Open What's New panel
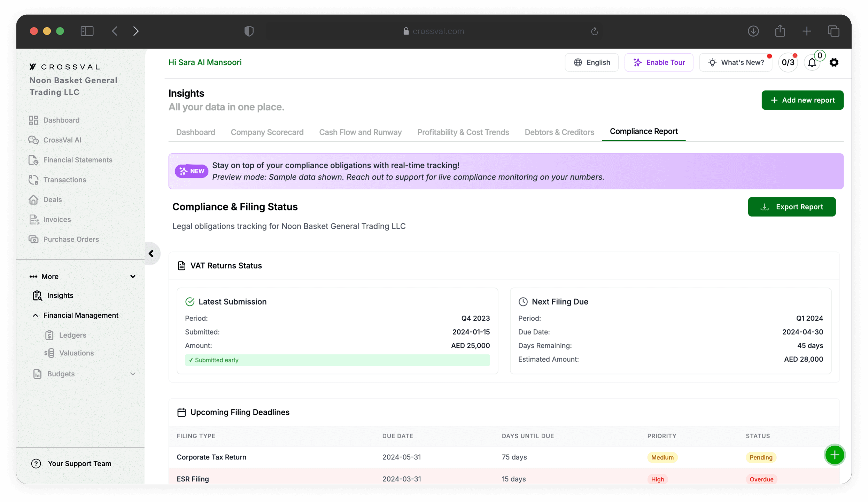Viewport: 868px width, 502px height. tap(736, 63)
